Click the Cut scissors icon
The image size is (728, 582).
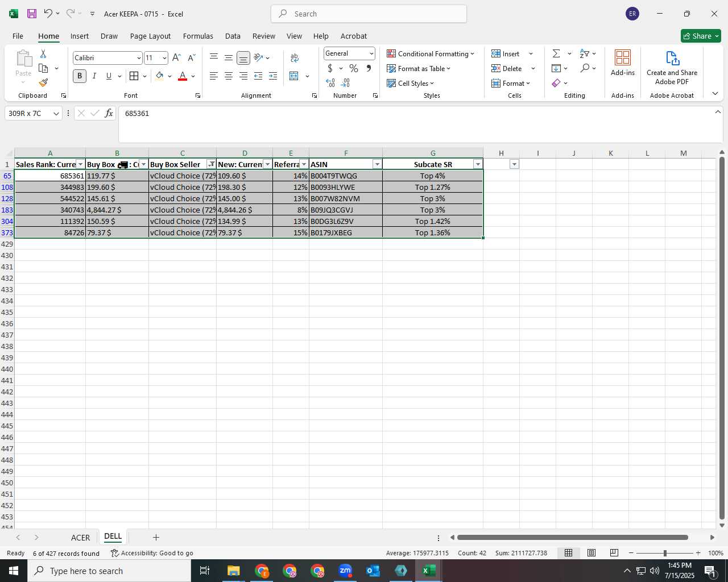click(x=43, y=54)
